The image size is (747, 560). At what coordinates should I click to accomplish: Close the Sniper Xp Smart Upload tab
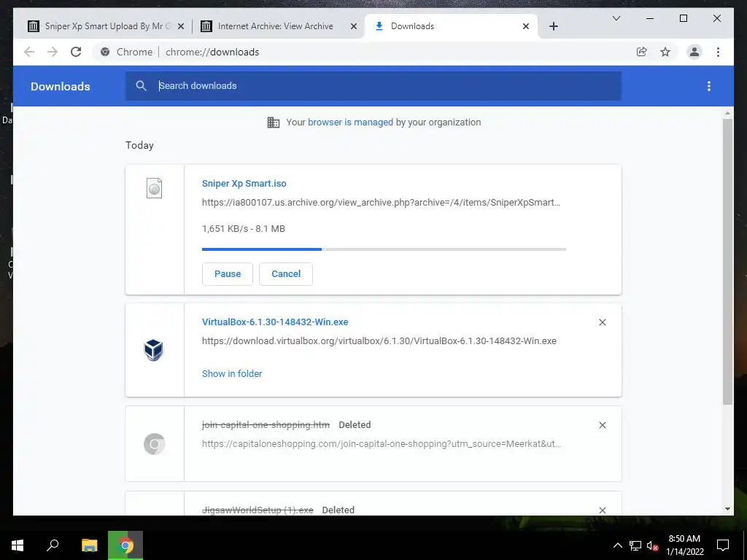point(181,27)
